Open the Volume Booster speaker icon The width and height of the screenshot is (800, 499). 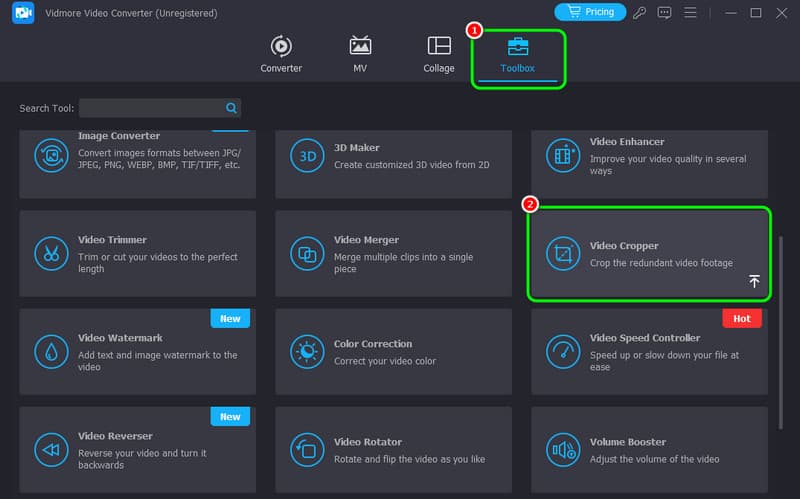(562, 449)
